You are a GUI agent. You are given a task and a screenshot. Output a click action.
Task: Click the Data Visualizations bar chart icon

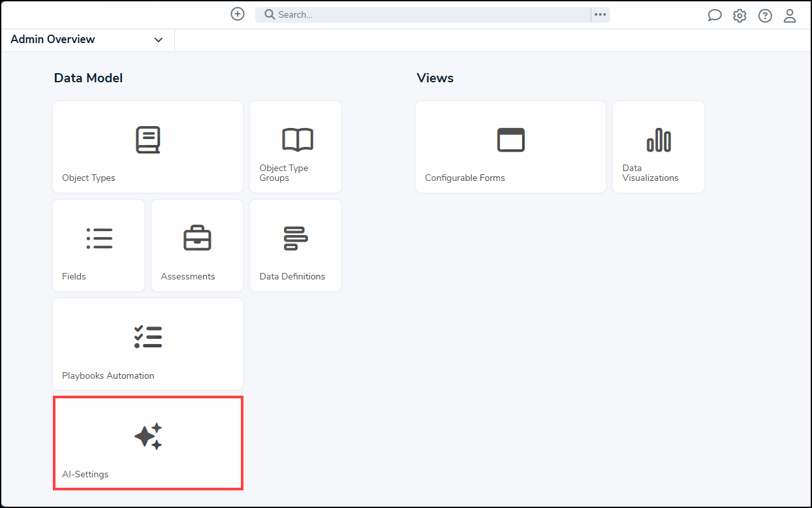pyautogui.click(x=659, y=140)
